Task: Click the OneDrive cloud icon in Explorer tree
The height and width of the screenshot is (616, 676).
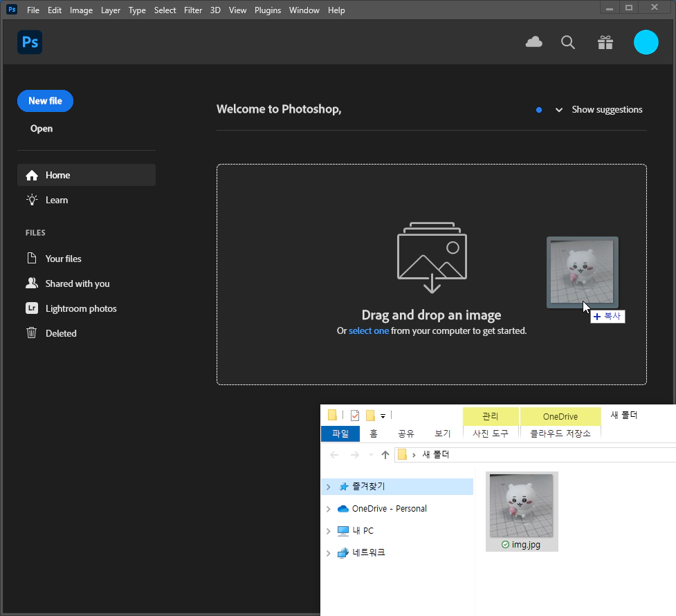Action: pos(343,509)
